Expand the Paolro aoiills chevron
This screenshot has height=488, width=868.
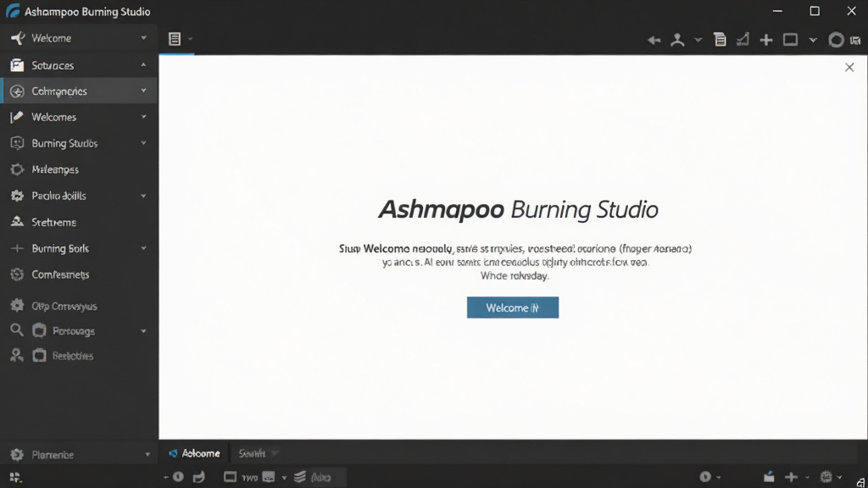(x=143, y=196)
